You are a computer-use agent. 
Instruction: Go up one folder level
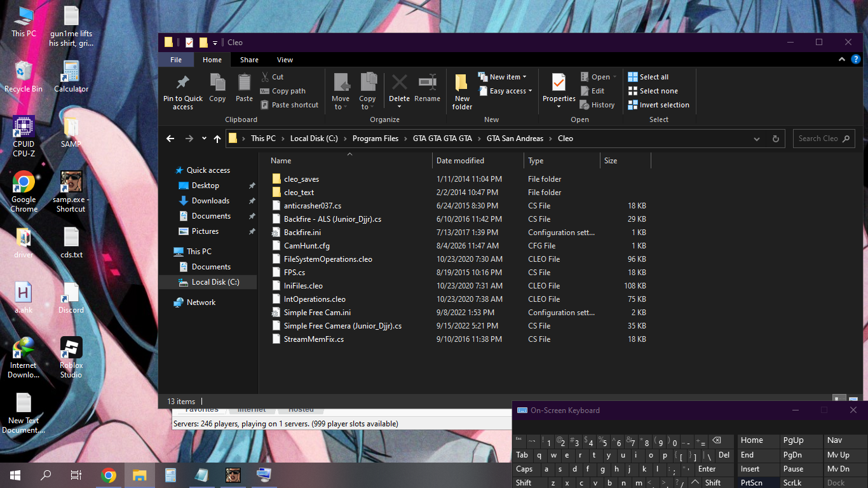coord(217,139)
